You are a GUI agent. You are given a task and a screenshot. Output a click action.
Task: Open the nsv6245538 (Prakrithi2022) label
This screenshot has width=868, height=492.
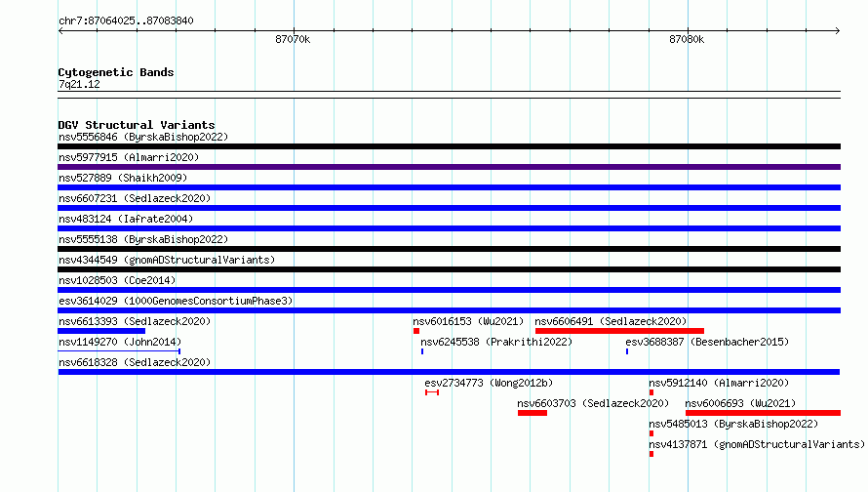pyautogui.click(x=496, y=342)
